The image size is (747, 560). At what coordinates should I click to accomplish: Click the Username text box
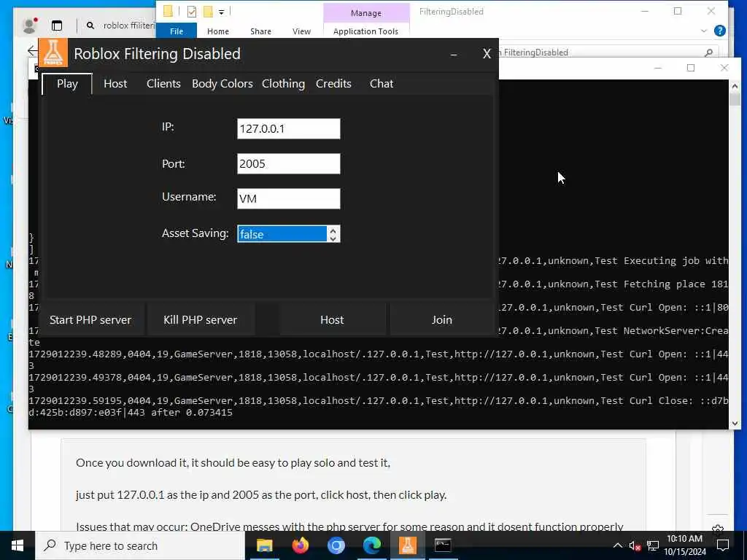pos(289,198)
